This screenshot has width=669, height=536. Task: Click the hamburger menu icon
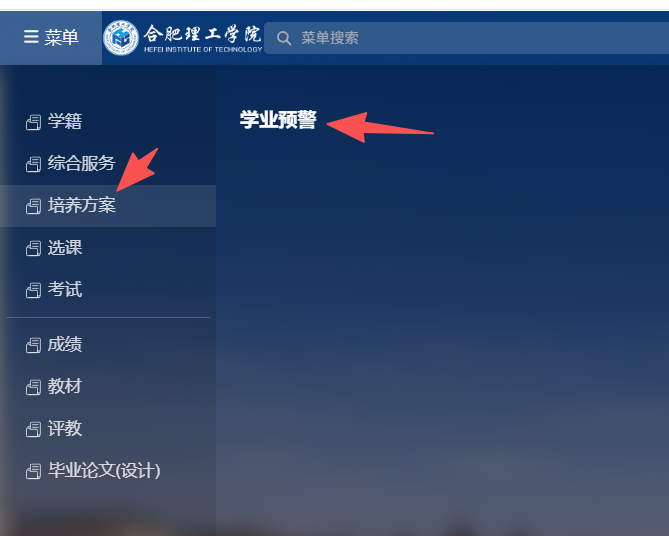[x=31, y=37]
